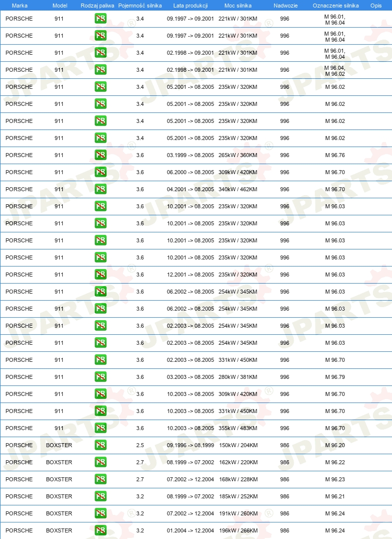Select date range 03.2003 -> 08.2005
The image size is (392, 539).
(190, 377)
